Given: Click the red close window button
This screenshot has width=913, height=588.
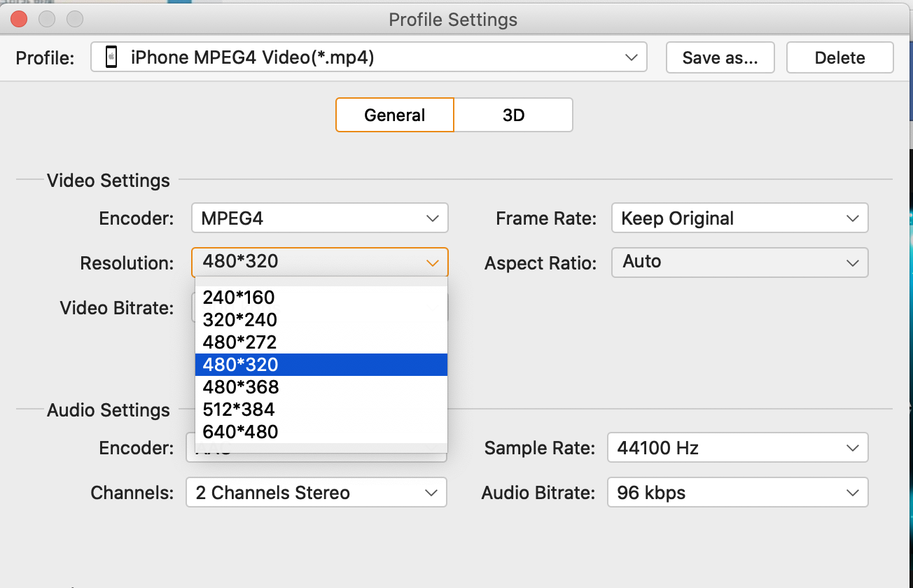Looking at the screenshot, I should click(x=20, y=19).
